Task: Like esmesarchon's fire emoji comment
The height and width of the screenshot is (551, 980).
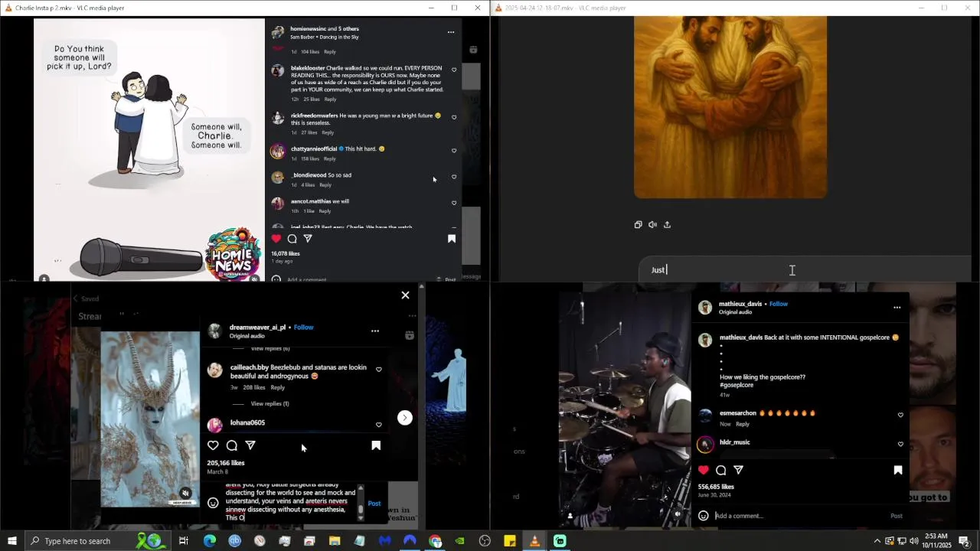Action: [900, 415]
